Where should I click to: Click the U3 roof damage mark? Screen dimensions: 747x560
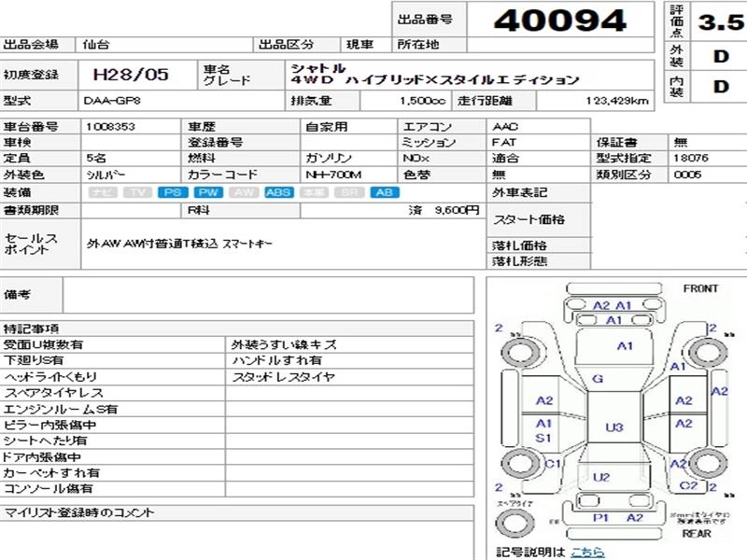[614, 427]
